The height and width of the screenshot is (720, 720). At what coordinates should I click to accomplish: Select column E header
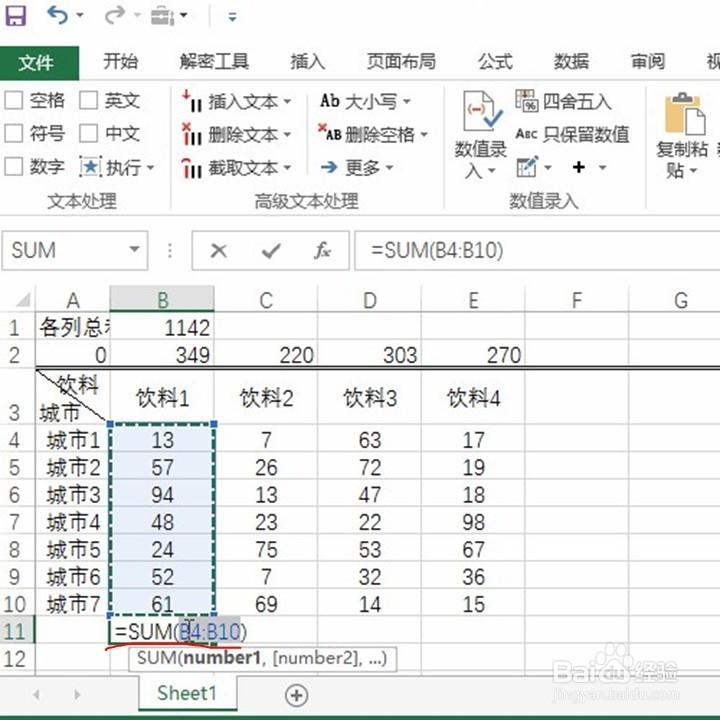pyautogui.click(x=473, y=299)
